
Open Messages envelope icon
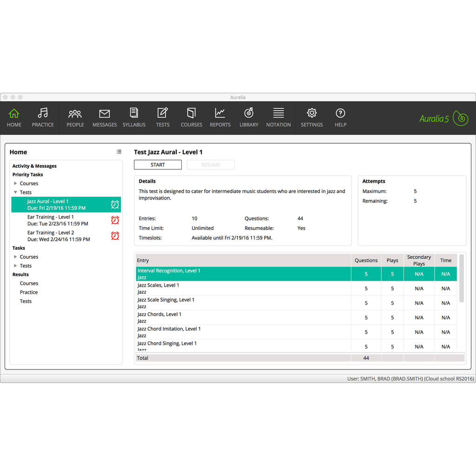[x=105, y=113]
